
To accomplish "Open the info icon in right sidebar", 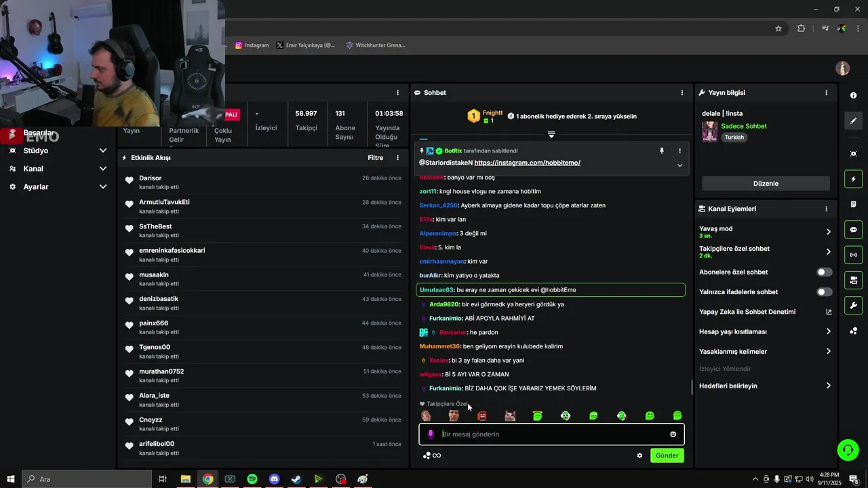I will point(853,96).
